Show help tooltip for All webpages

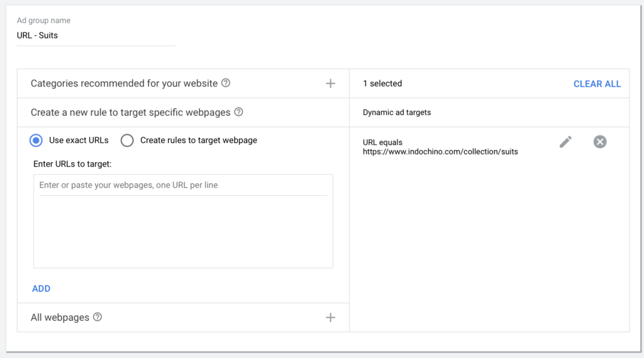tap(97, 317)
